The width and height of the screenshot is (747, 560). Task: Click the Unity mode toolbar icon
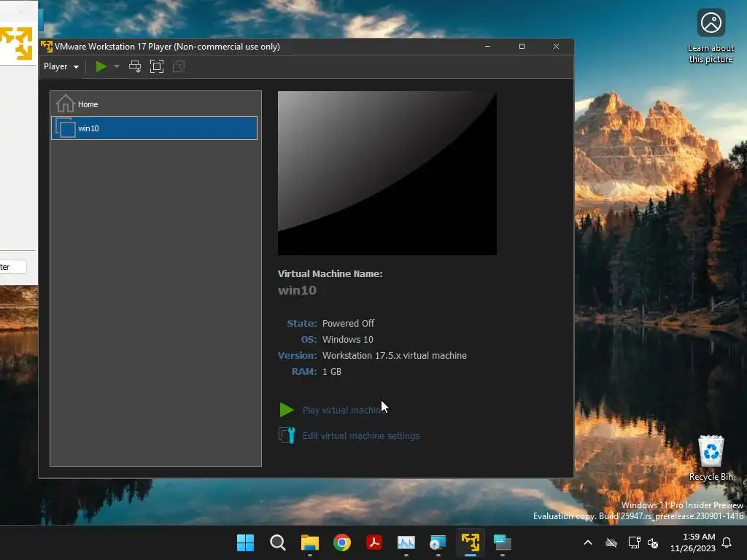(179, 66)
